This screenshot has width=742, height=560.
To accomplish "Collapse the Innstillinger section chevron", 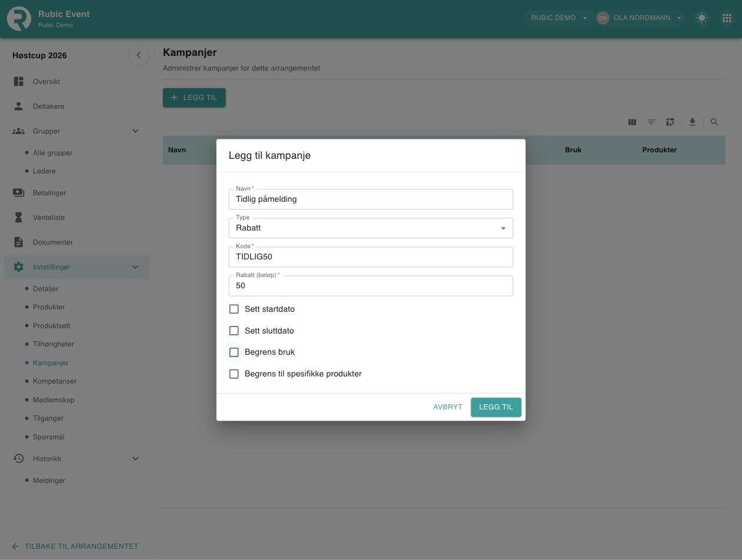I will point(135,267).
